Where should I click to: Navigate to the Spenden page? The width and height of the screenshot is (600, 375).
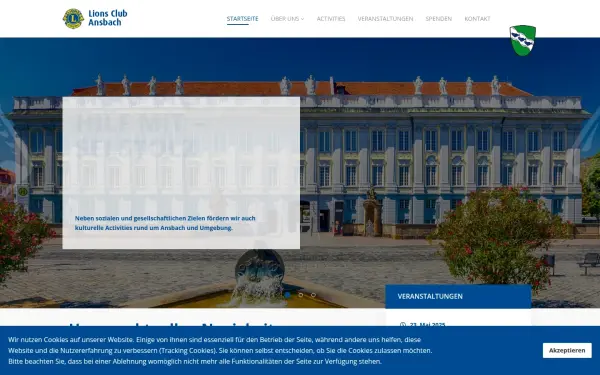[x=439, y=18]
